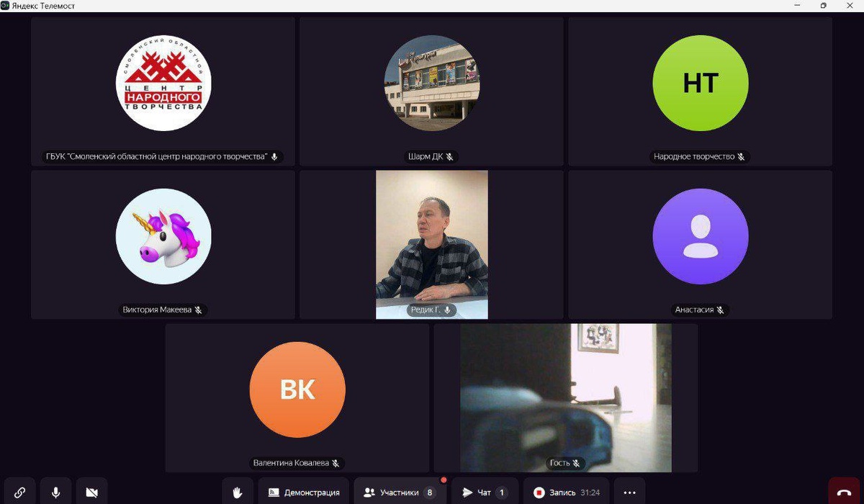
Task: Click the Виктория Макеева name label
Action: coord(163,310)
